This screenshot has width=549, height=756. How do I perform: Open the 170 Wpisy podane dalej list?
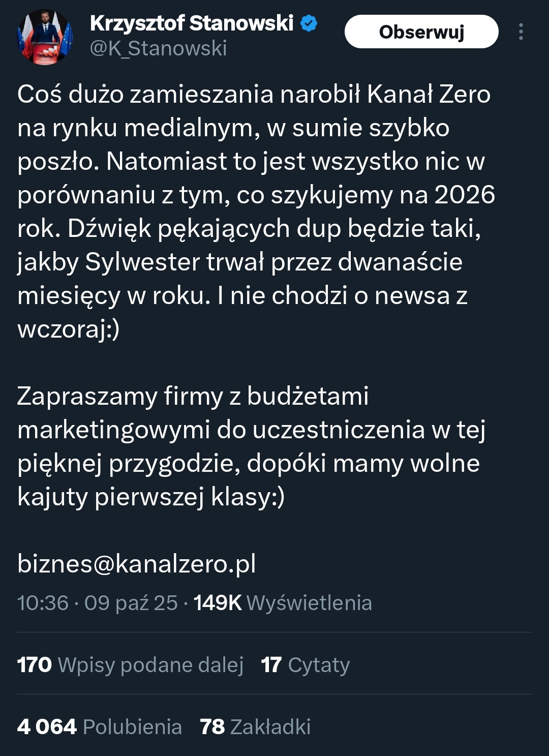click(130, 665)
